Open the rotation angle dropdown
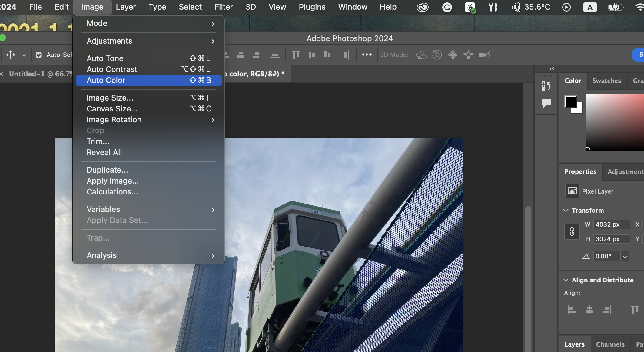 (625, 256)
